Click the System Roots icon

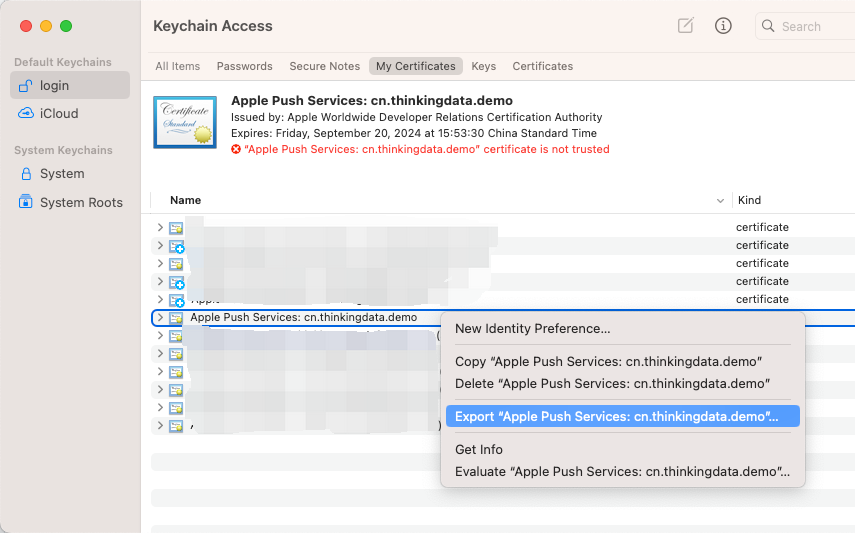[x=25, y=202]
